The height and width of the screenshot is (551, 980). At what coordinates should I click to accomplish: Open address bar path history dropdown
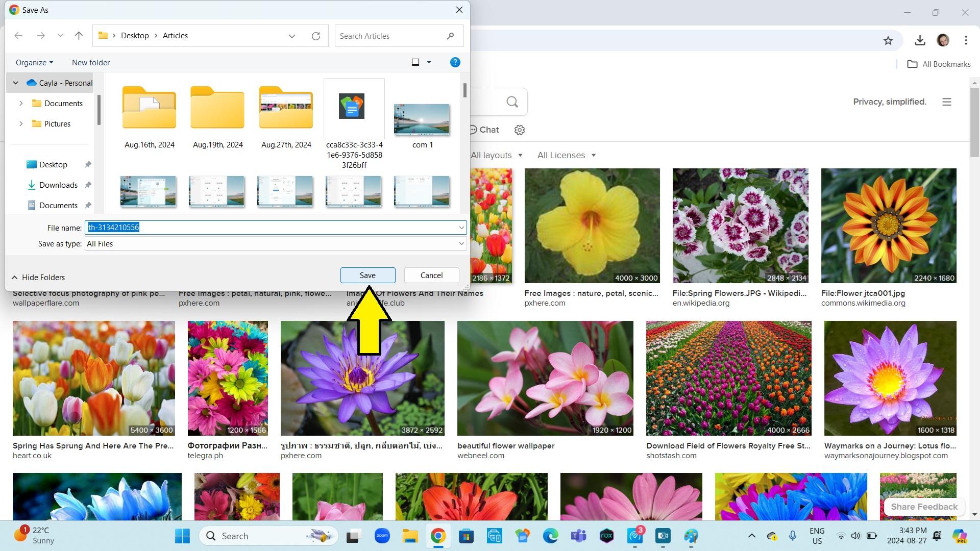291,36
